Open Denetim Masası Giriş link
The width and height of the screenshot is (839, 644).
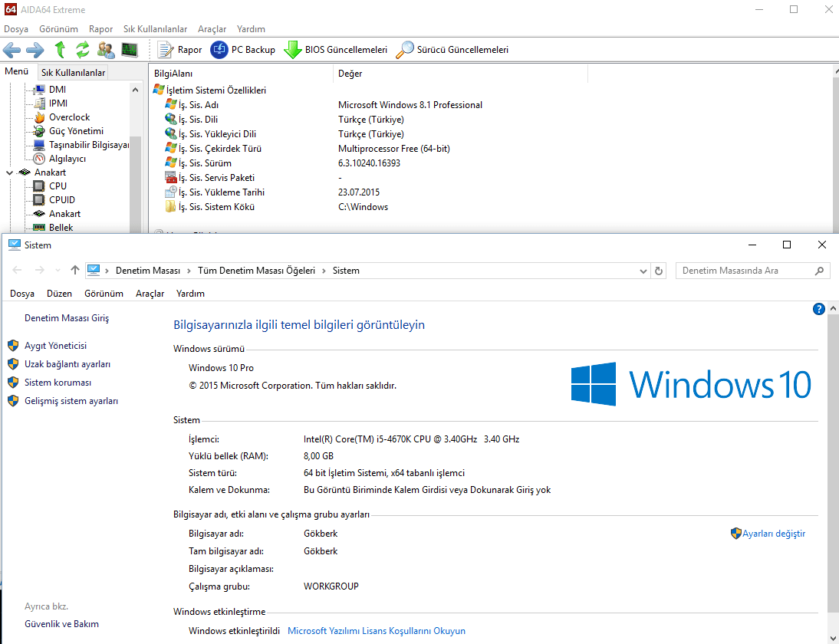[67, 318]
